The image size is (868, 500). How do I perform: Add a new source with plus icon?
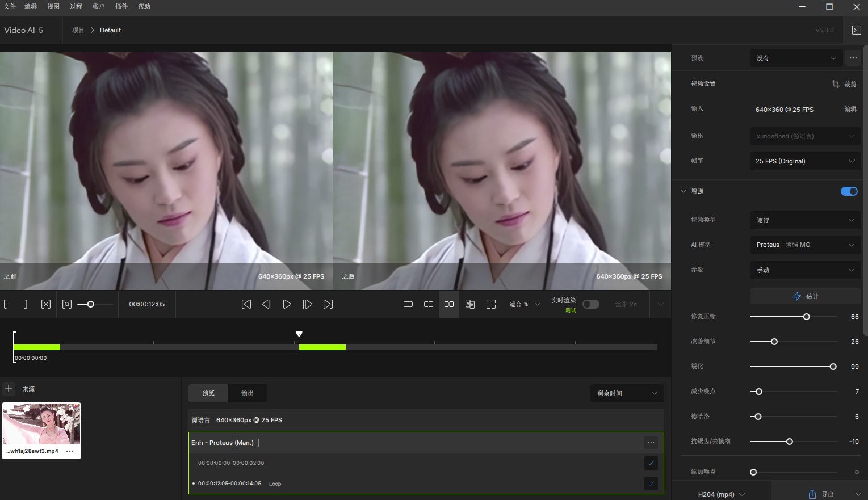pos(9,389)
